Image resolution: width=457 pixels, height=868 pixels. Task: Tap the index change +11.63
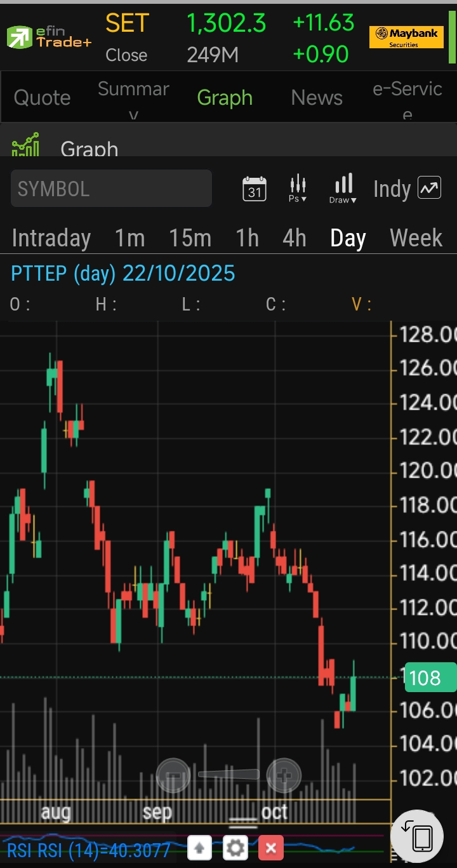(323, 23)
